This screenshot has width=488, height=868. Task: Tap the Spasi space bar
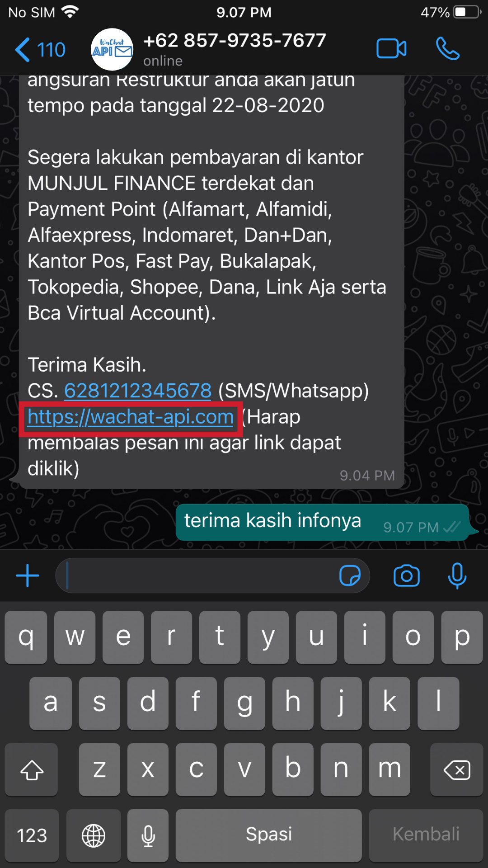[x=268, y=835]
